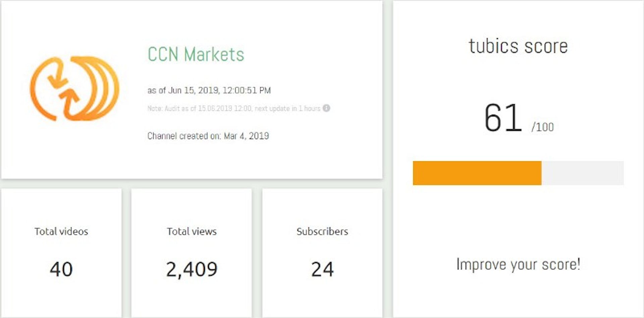The width and height of the screenshot is (644, 318).
Task: Click the grey unfilled part of the score bar
Action: pyautogui.click(x=583, y=173)
